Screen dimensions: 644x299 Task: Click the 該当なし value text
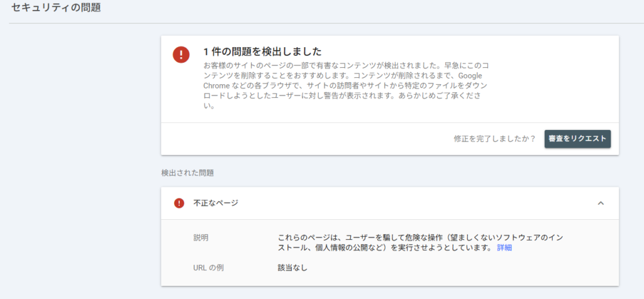tap(292, 268)
